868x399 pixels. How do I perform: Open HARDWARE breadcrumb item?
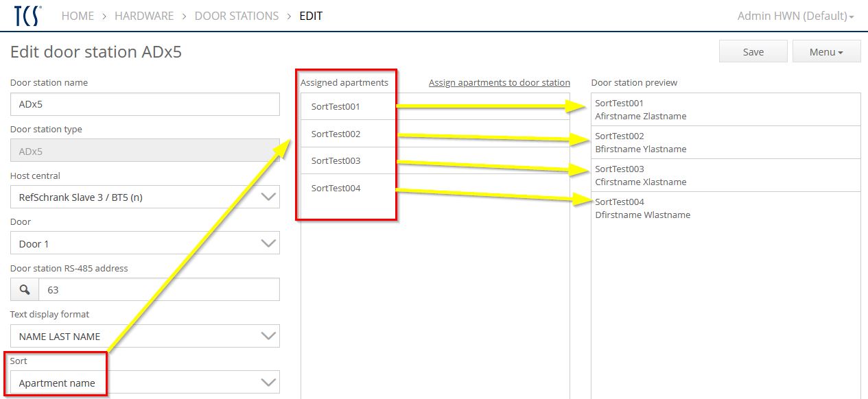[144, 16]
